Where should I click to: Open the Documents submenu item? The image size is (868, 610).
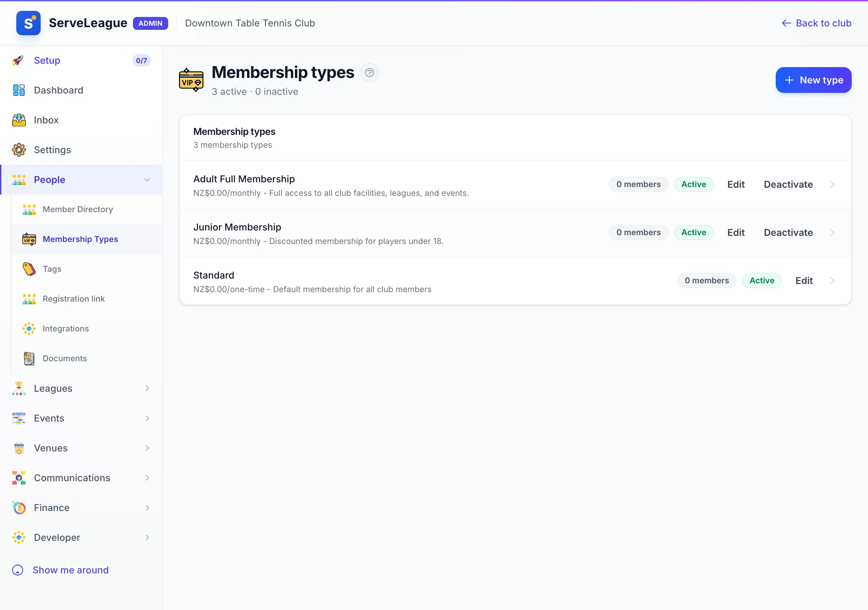(87, 359)
